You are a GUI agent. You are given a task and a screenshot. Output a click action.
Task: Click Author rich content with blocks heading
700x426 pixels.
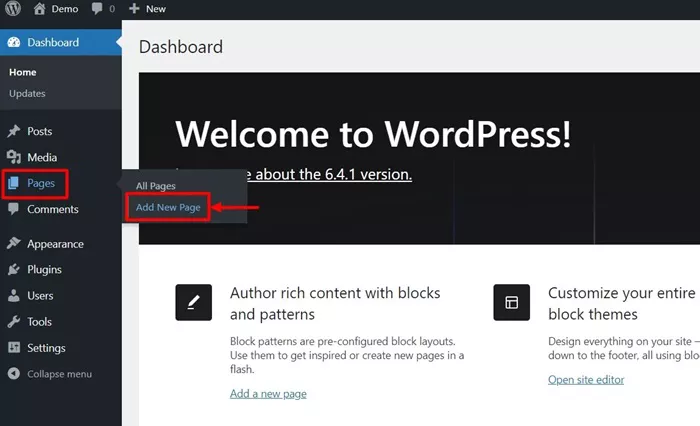click(x=335, y=304)
